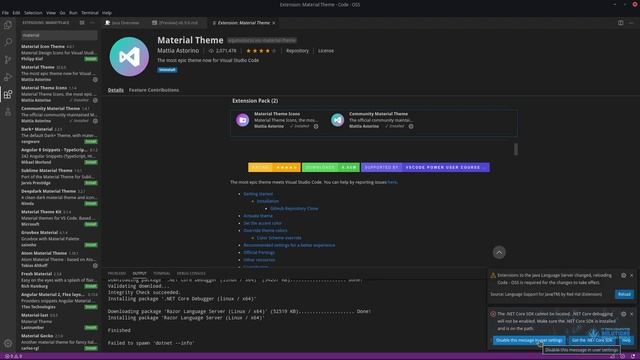Click the errors and warnings status bar indicator
This screenshot has height=360, width=640.
coord(14,356)
